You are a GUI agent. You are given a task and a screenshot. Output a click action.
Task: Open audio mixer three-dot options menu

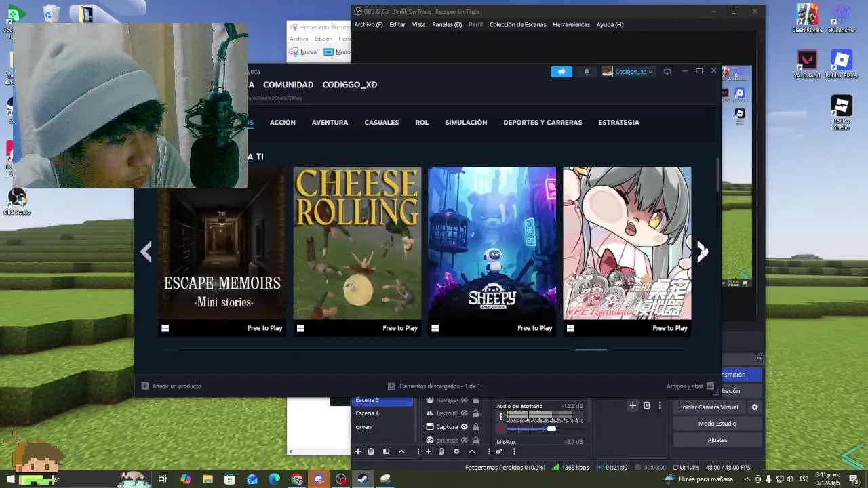tap(514, 451)
